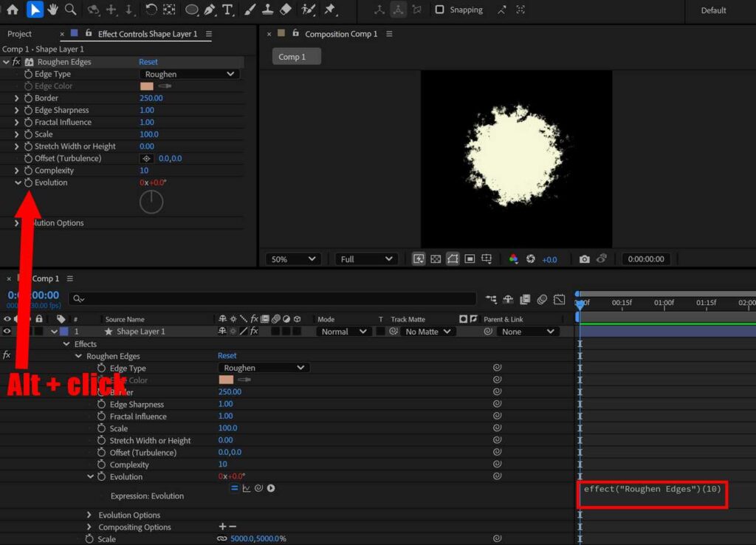Go to the Home screen icon
This screenshot has width=756, height=545.
[13, 9]
